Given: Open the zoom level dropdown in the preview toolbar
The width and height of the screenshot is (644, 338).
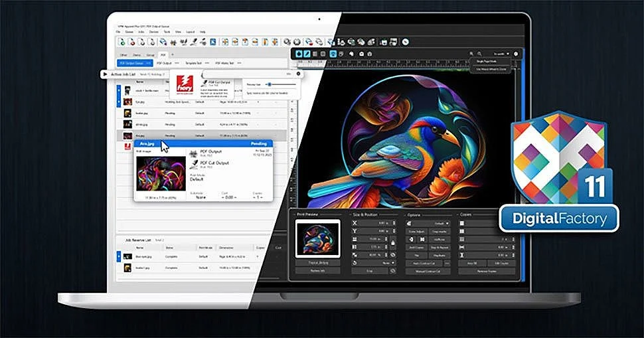Looking at the screenshot, I should pyautogui.click(x=501, y=54).
